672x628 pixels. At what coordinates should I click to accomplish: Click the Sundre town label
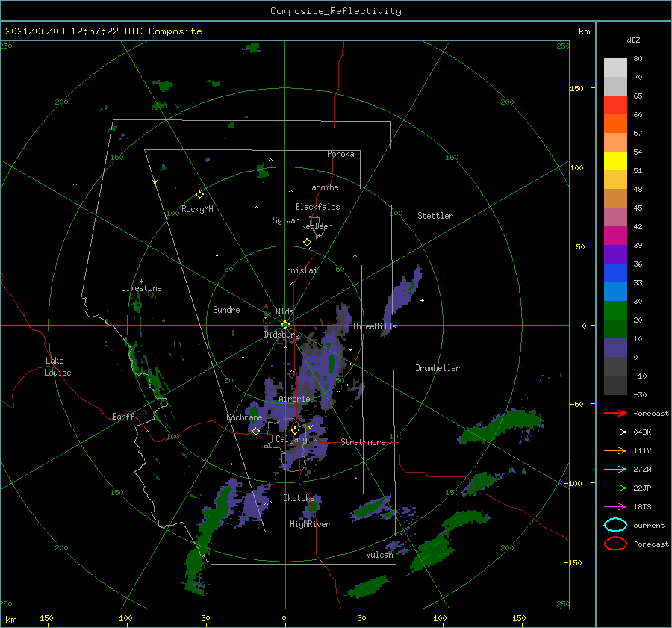click(226, 309)
